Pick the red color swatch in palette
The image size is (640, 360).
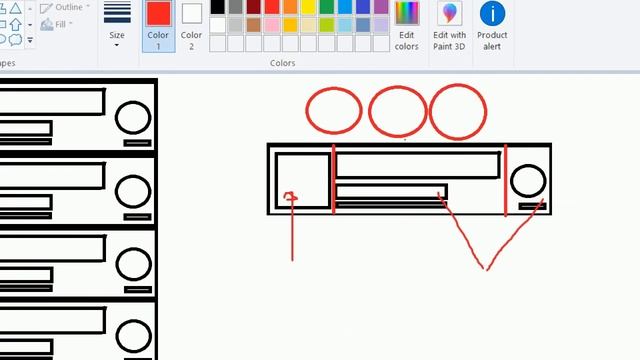click(x=272, y=7)
